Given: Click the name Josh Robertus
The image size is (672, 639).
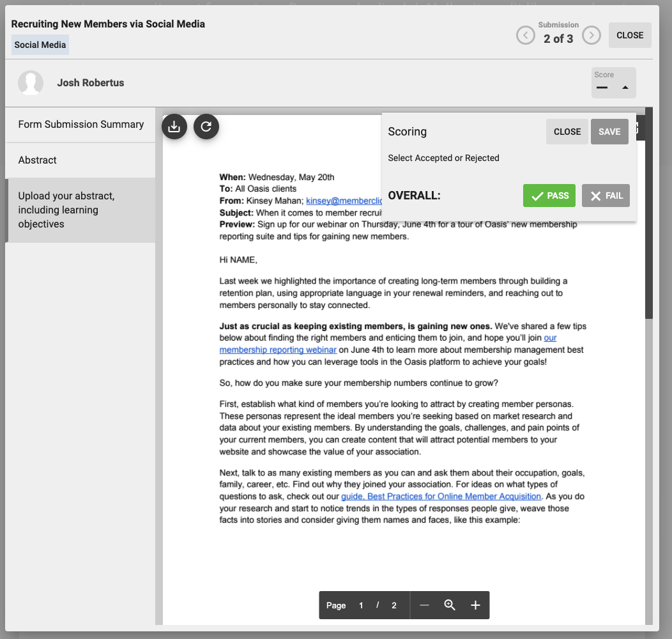Looking at the screenshot, I should point(91,83).
